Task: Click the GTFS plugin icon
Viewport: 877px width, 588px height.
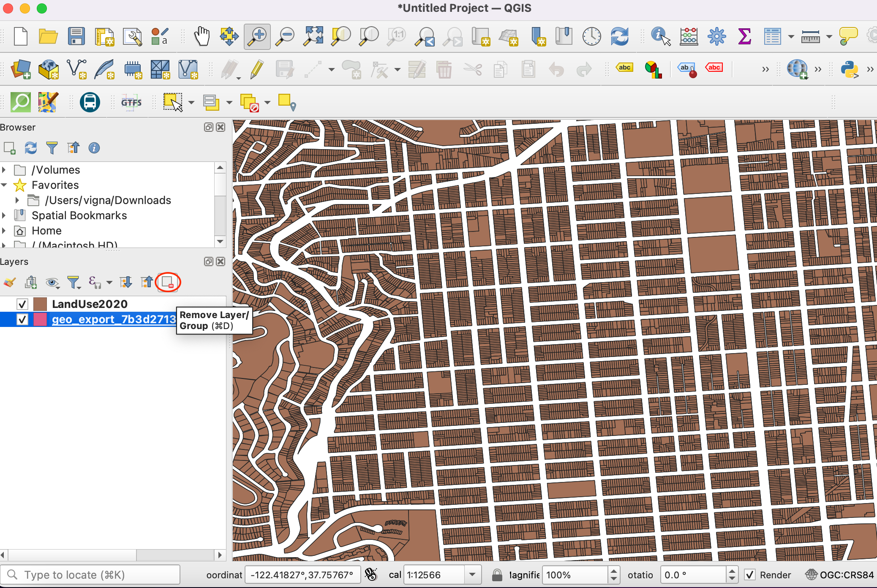Action: click(131, 102)
